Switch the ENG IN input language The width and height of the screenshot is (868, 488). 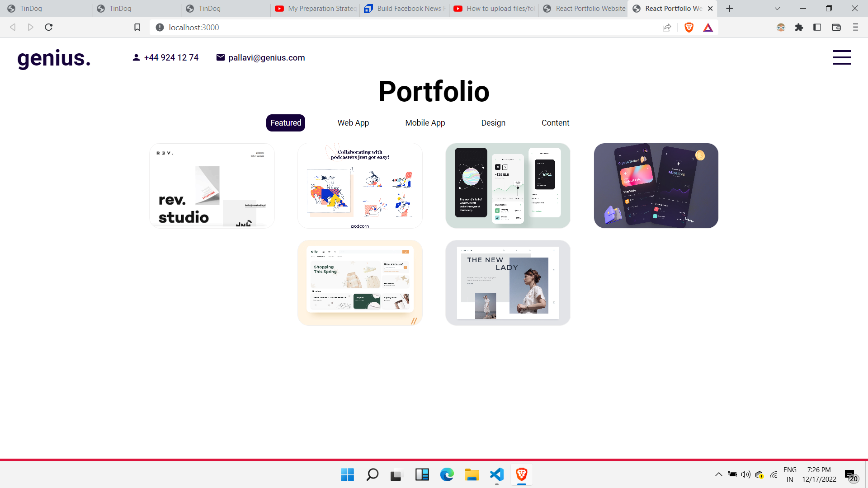coord(790,474)
